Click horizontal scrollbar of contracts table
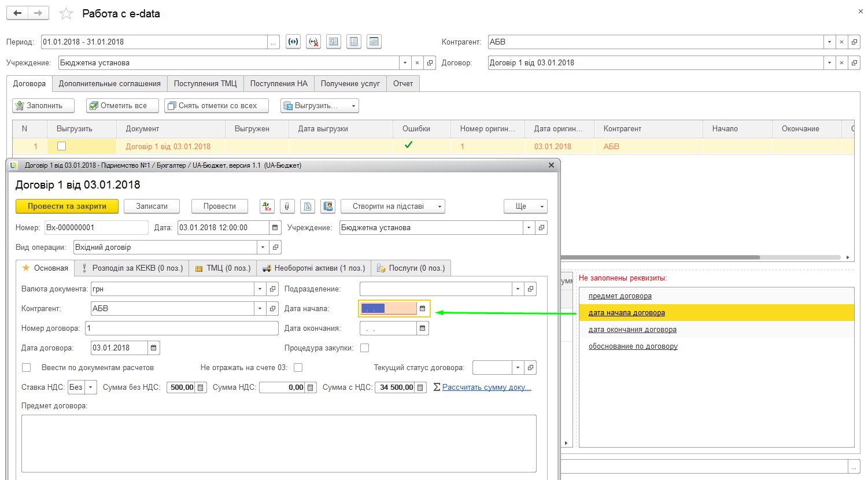This screenshot has width=868, height=480. (659, 257)
